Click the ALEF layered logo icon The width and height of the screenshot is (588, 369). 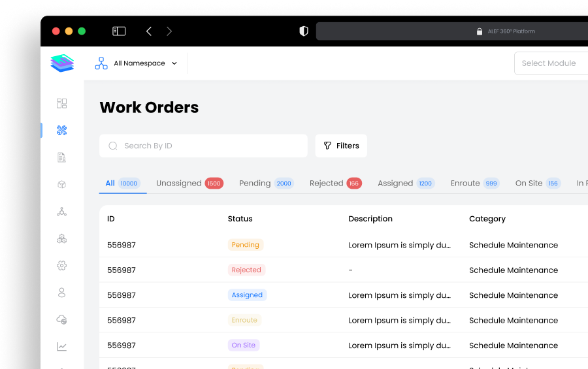click(x=62, y=63)
